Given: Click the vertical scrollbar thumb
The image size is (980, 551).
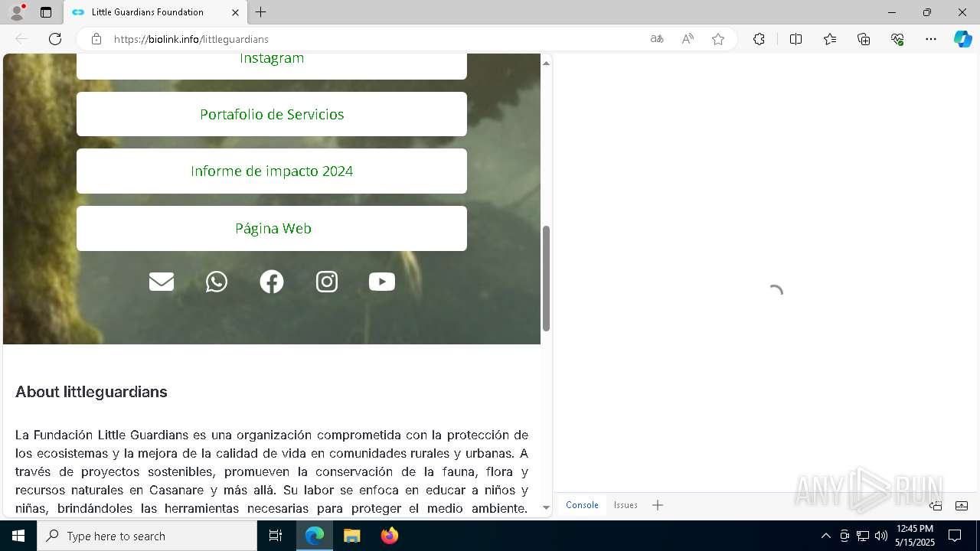Looking at the screenshot, I should tap(546, 279).
